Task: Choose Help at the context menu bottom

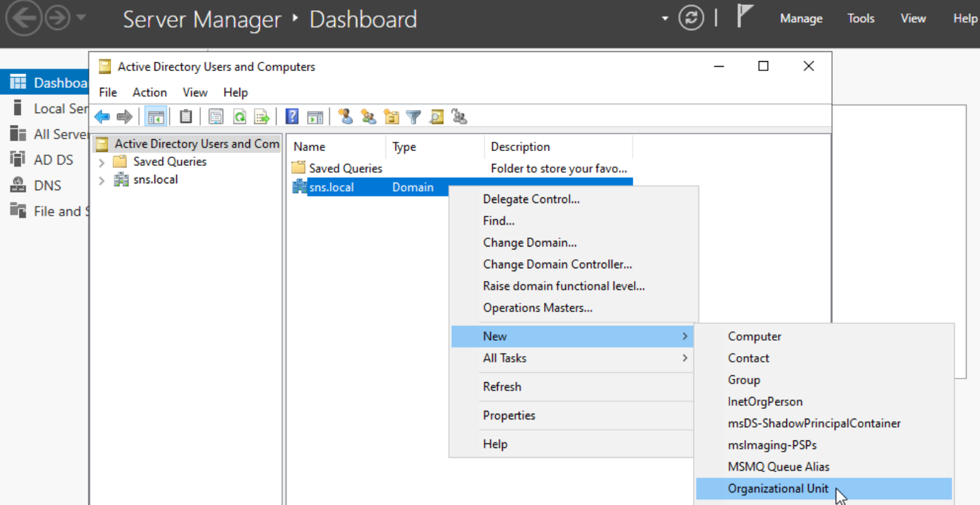Action: [574, 444]
